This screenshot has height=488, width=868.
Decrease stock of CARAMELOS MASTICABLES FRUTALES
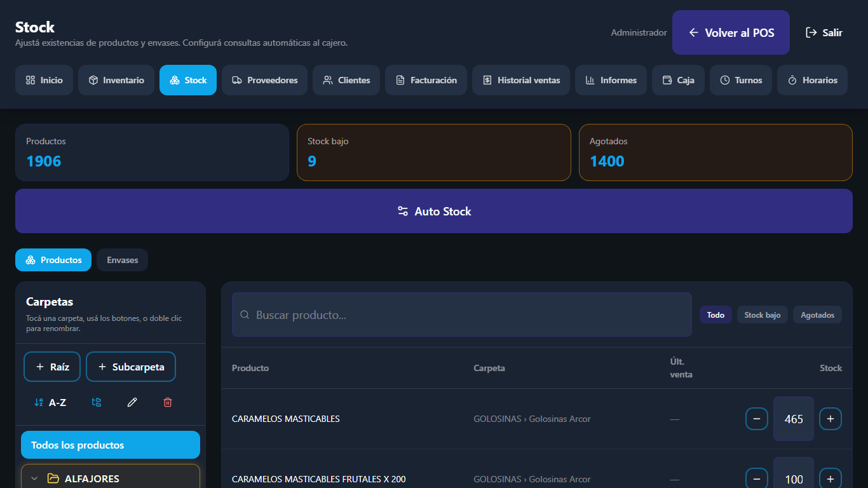click(x=757, y=478)
